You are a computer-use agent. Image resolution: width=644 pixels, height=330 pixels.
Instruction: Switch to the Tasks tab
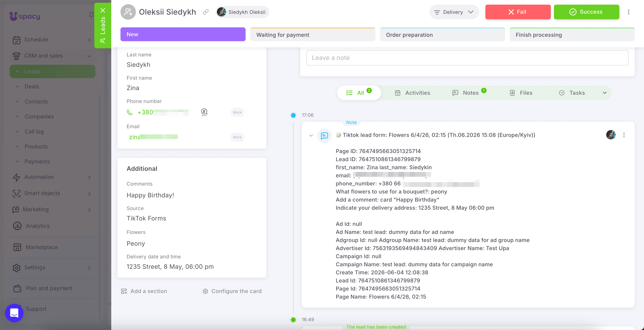click(x=572, y=93)
